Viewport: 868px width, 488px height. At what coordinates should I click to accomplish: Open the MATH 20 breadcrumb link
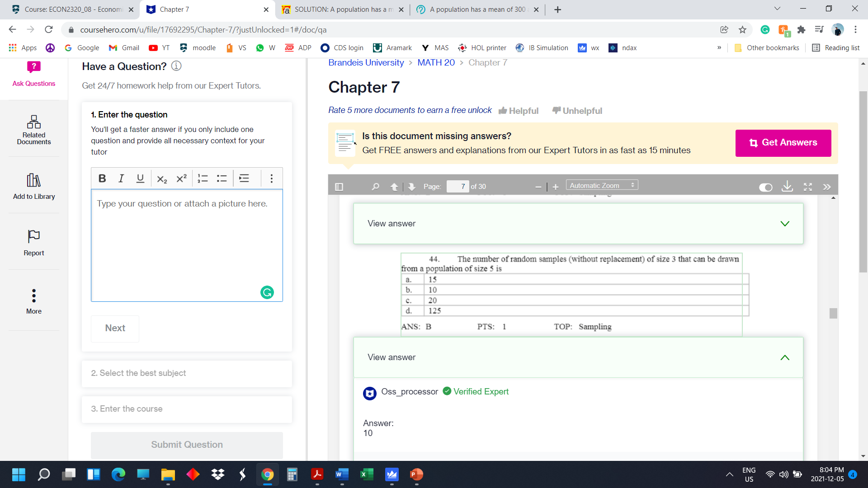(436, 62)
